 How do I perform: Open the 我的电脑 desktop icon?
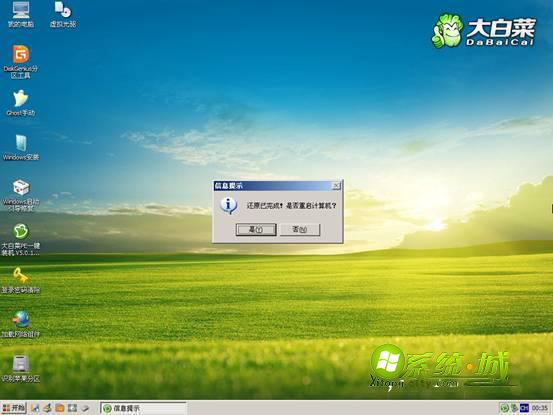(20, 14)
